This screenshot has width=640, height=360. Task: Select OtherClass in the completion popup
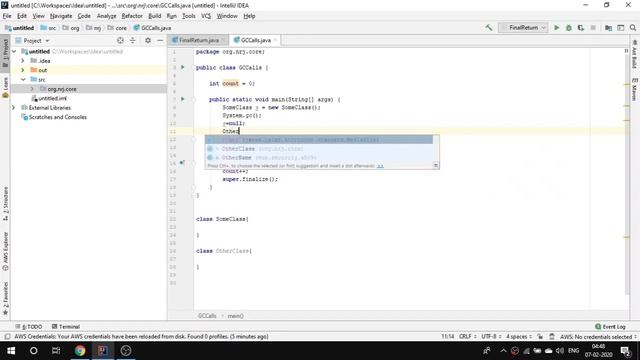(x=319, y=149)
